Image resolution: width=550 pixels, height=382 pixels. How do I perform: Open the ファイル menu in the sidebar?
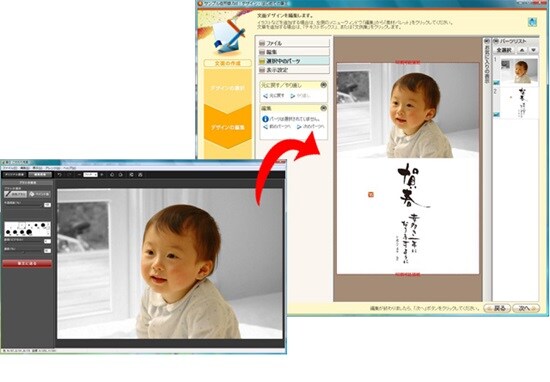pyautogui.click(x=294, y=43)
